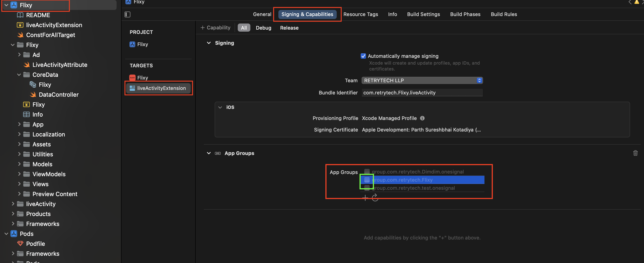Viewport: 644px width, 263px height.
Task: Switch to Signing & Capabilities tab
Action: tap(307, 14)
